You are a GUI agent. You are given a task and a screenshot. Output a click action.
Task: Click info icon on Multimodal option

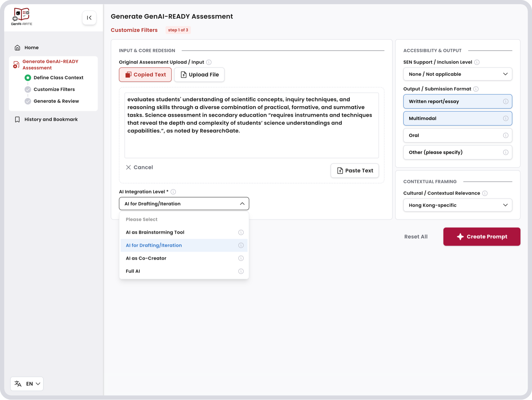pos(506,119)
